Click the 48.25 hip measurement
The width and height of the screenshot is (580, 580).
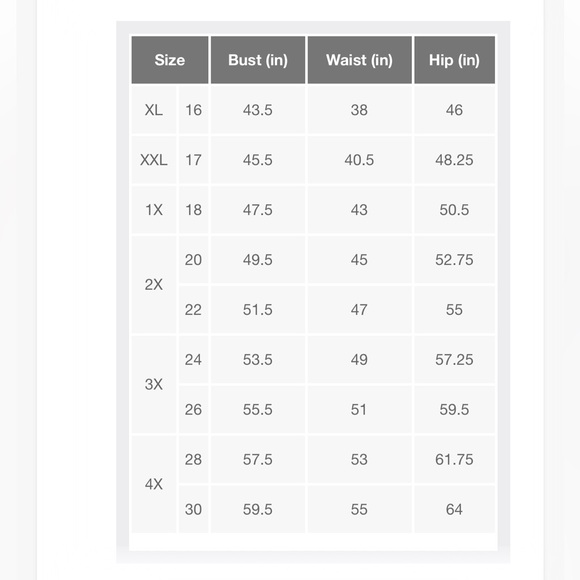click(x=455, y=160)
